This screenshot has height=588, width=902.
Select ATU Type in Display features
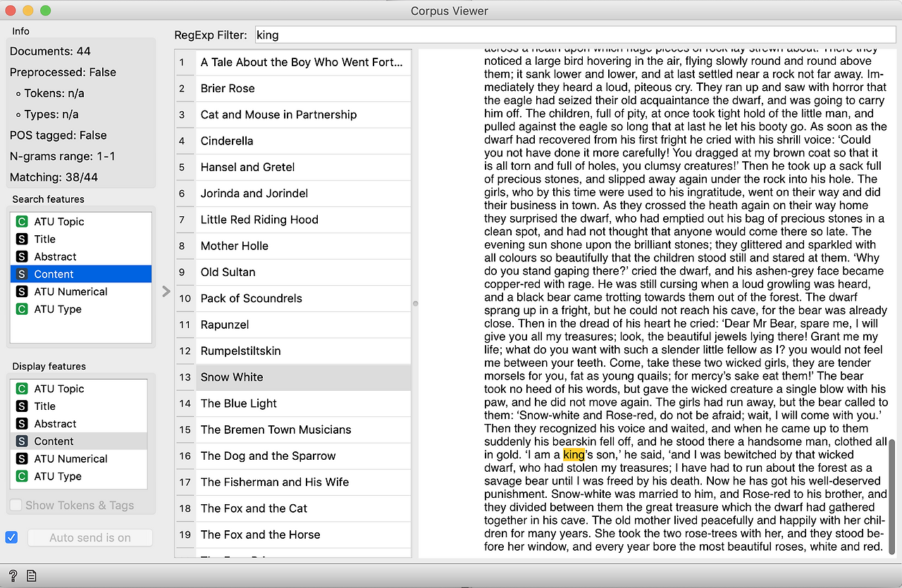(79, 476)
